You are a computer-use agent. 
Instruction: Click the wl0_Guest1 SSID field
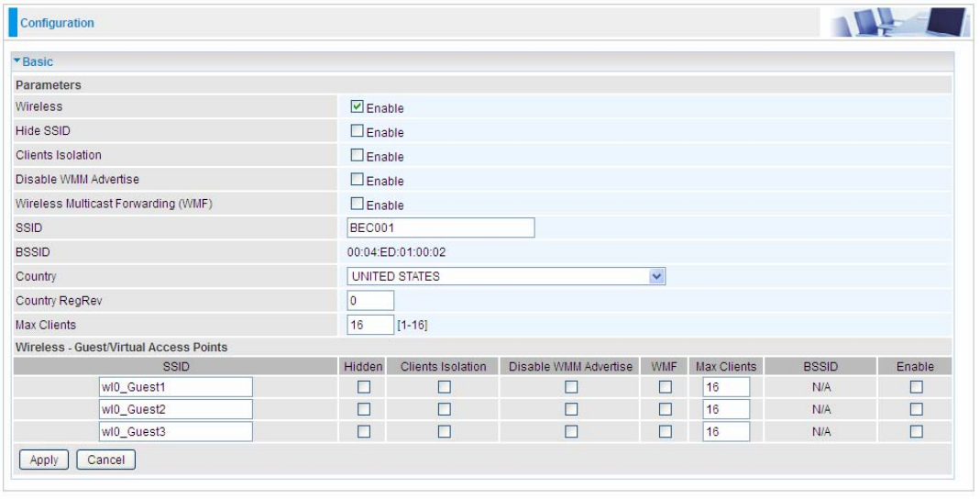[x=176, y=387]
